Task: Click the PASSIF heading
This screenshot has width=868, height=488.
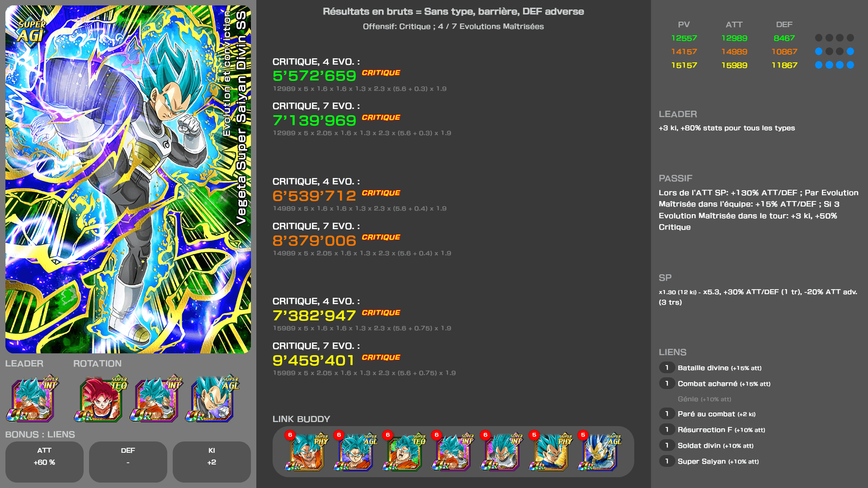Action: 675,178
